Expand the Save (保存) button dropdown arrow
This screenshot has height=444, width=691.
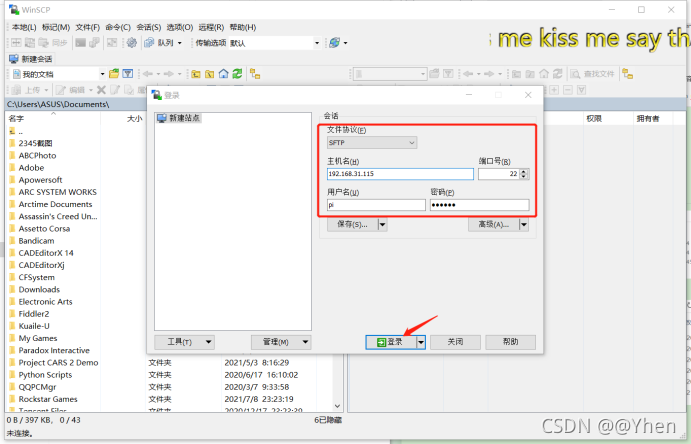click(x=383, y=225)
